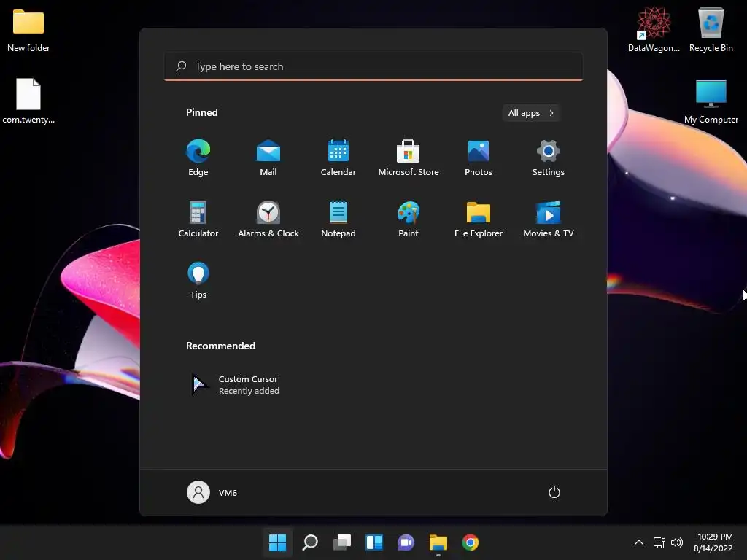
Task: Select the New folder desktop icon
Action: click(x=28, y=30)
